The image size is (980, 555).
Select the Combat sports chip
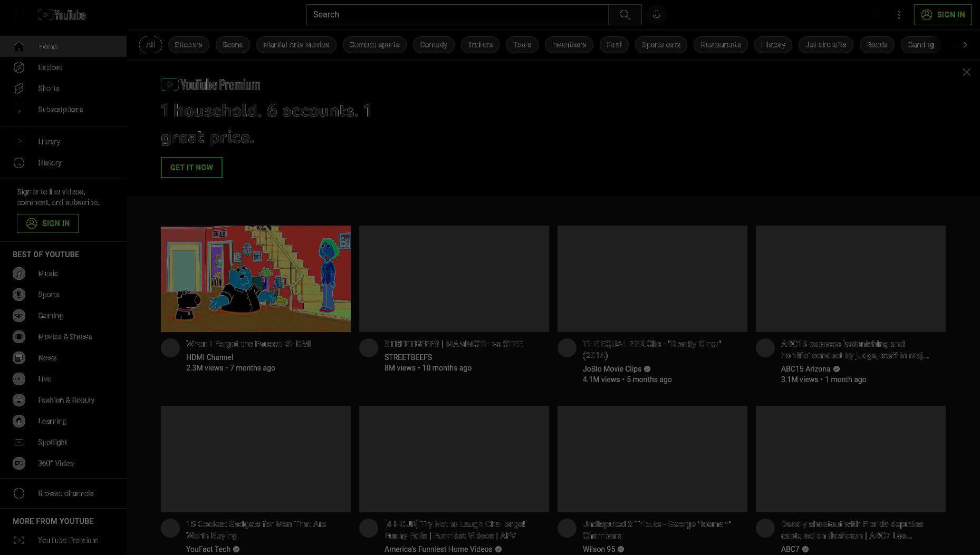(374, 45)
